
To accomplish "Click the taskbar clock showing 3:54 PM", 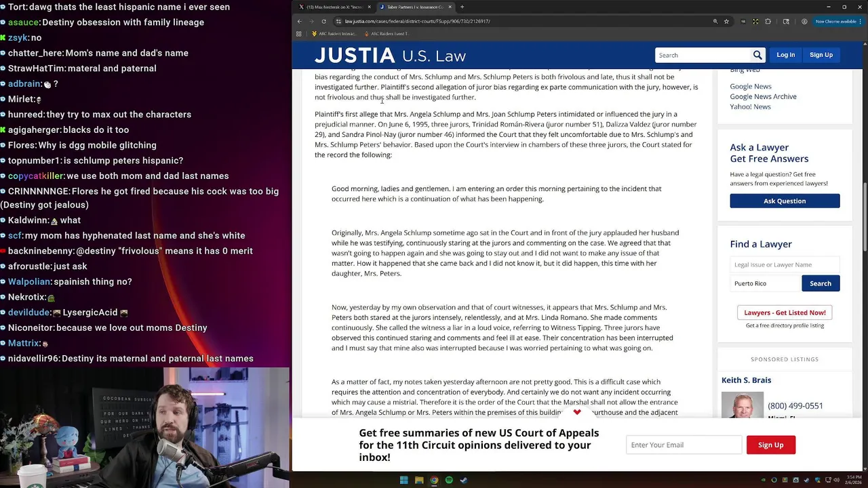I will tap(854, 480).
